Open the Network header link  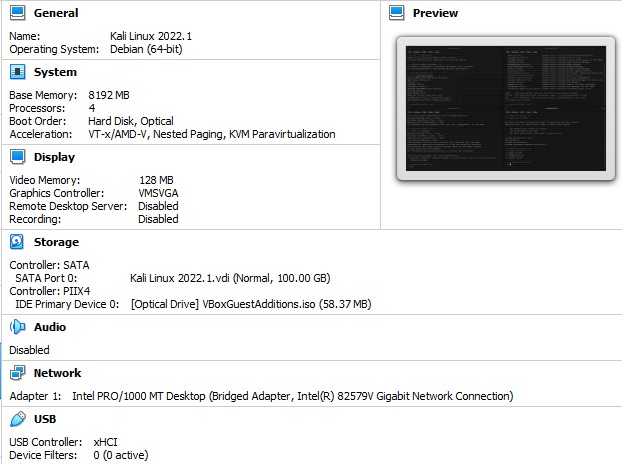click(57, 373)
